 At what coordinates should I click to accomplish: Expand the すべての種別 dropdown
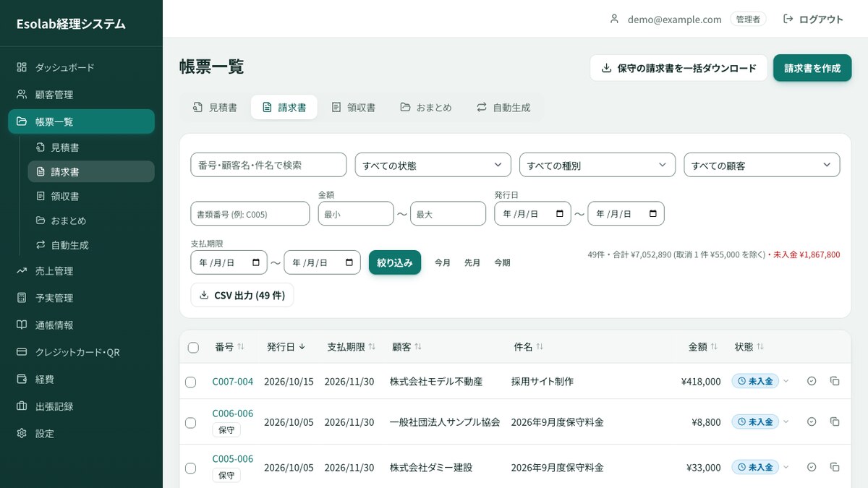click(597, 165)
